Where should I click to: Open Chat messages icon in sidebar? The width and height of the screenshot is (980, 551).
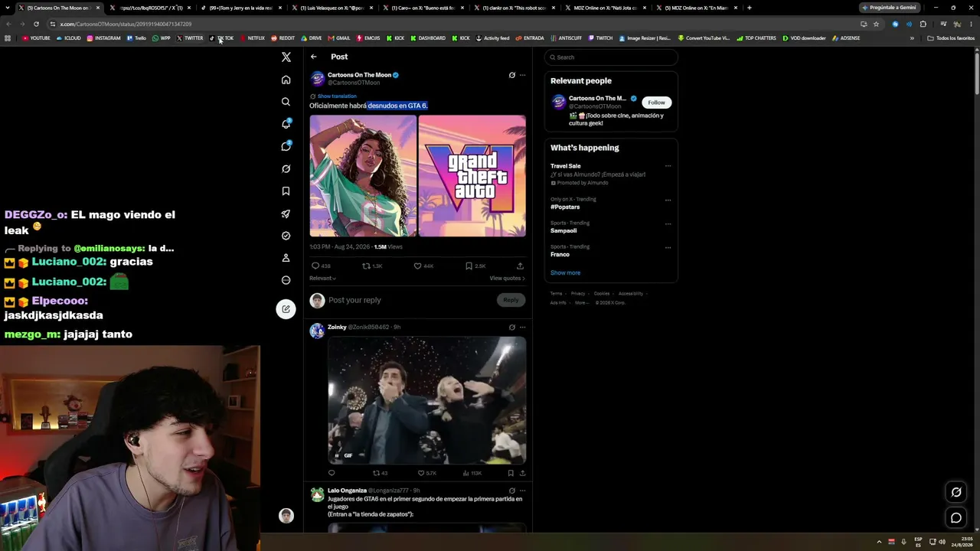tap(286, 146)
